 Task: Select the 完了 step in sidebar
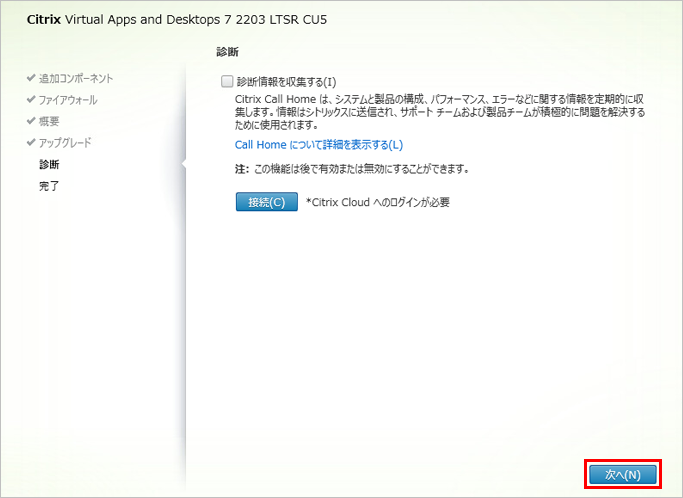click(x=49, y=186)
